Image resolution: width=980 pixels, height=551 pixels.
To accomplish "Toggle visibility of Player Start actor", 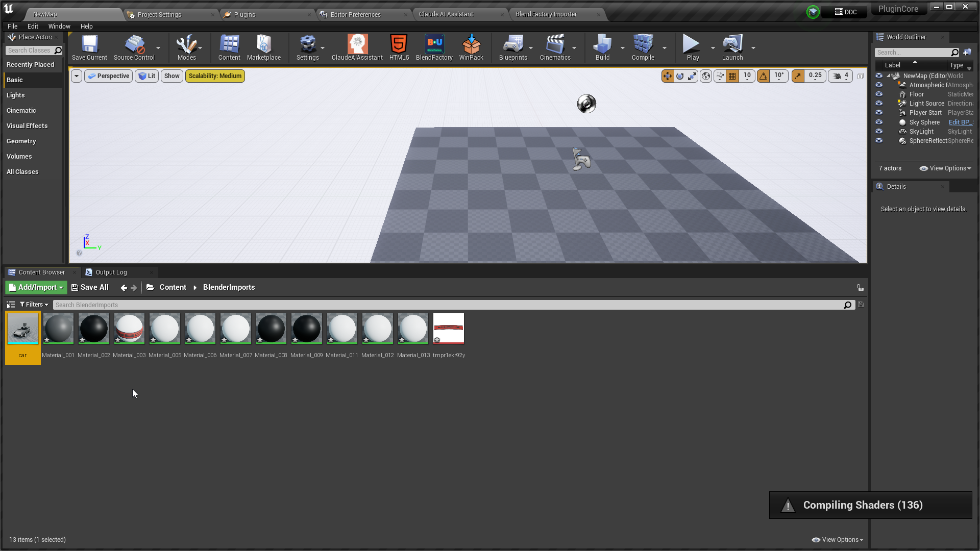I will [879, 113].
